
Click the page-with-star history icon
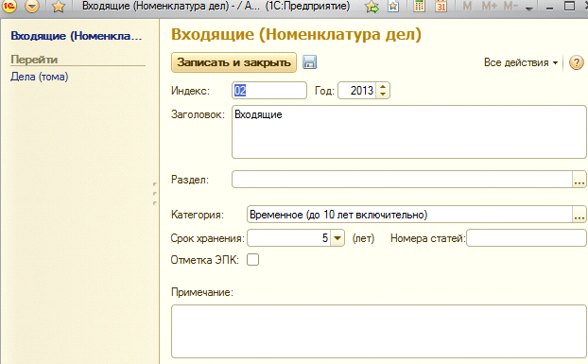[393, 7]
